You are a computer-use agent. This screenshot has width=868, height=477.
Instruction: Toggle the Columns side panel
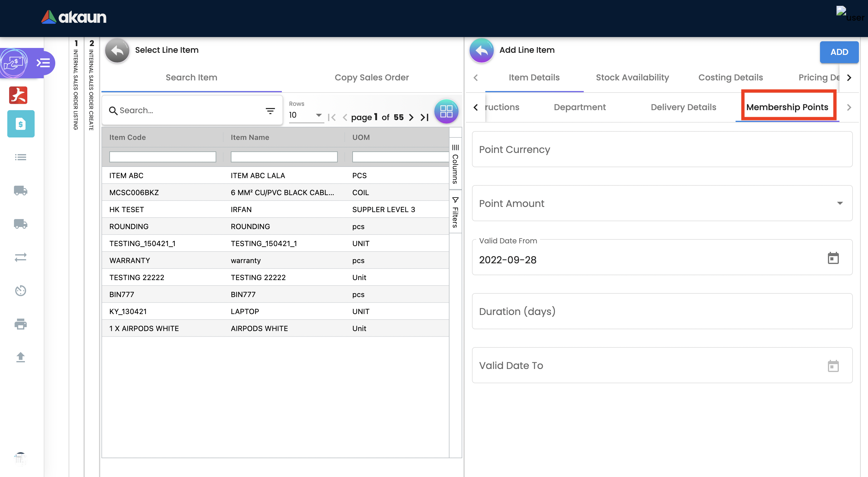(455, 164)
